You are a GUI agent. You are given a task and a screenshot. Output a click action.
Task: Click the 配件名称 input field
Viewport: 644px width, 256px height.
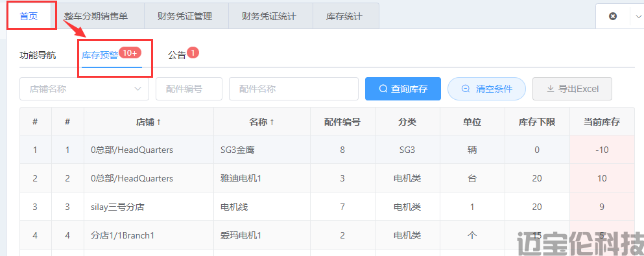(x=294, y=89)
